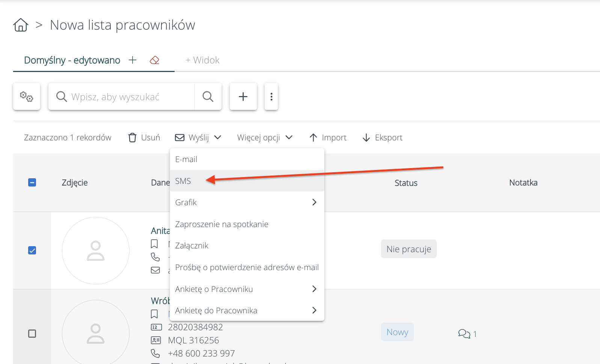Uncheck the Anita row checkbox

[32, 250]
